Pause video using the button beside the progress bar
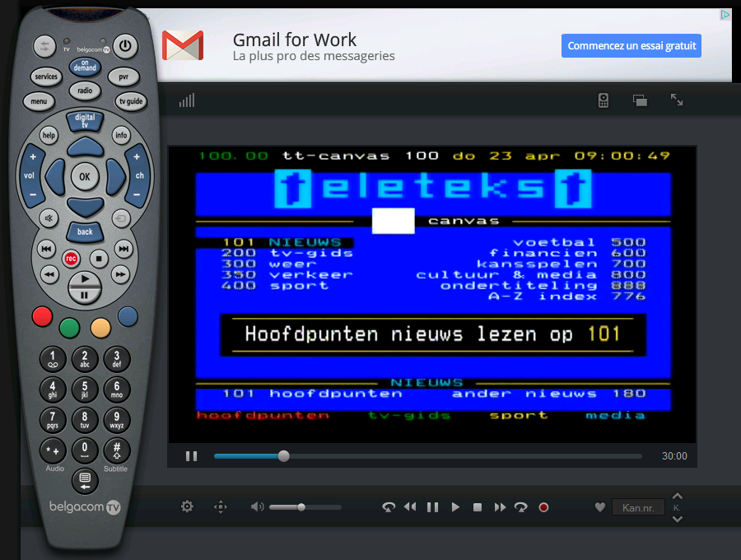 [191, 456]
